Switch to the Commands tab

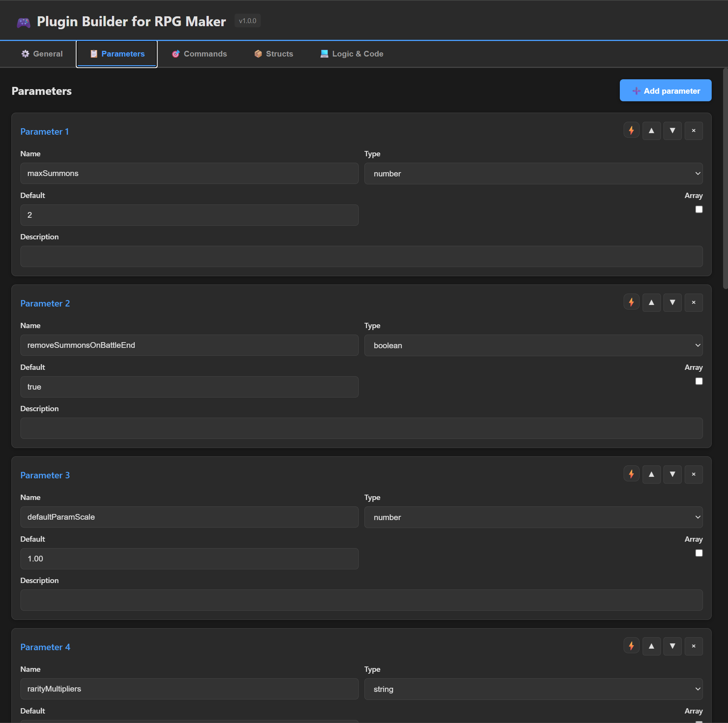click(199, 54)
